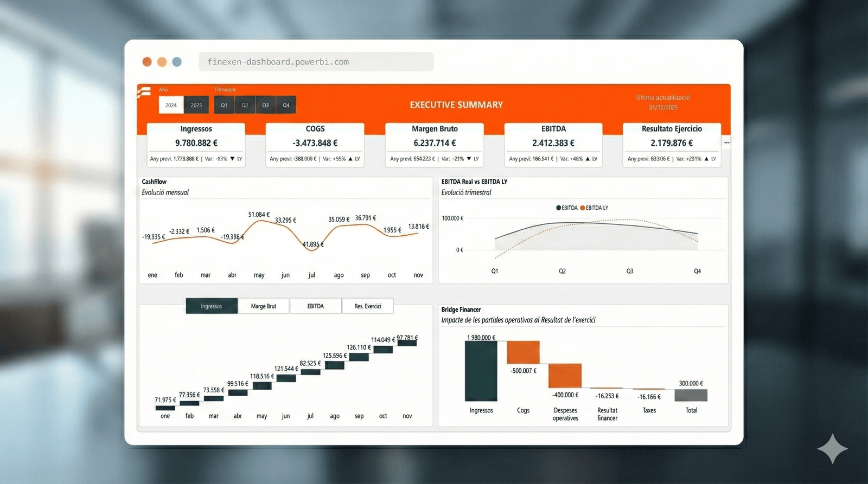Switch to the Res. Exercici tab
The width and height of the screenshot is (868, 484).
pos(368,306)
